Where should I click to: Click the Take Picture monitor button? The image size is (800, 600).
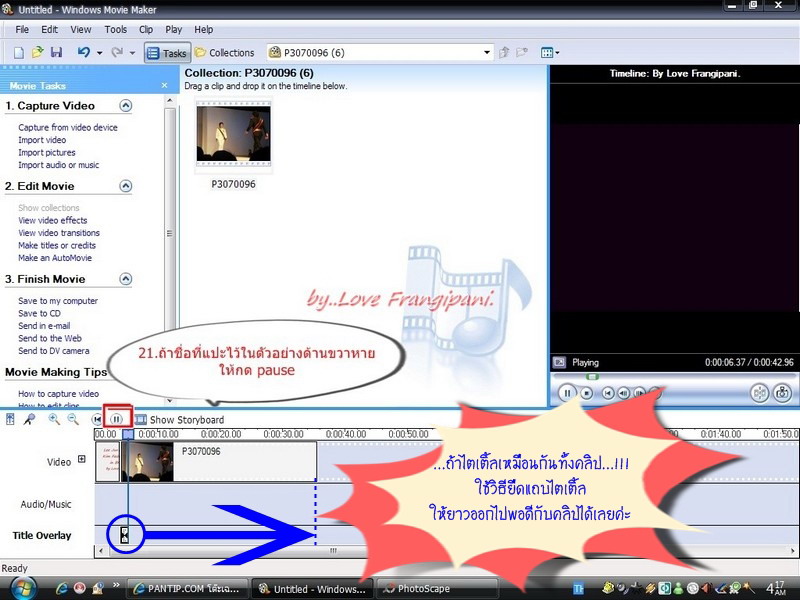pos(782,393)
